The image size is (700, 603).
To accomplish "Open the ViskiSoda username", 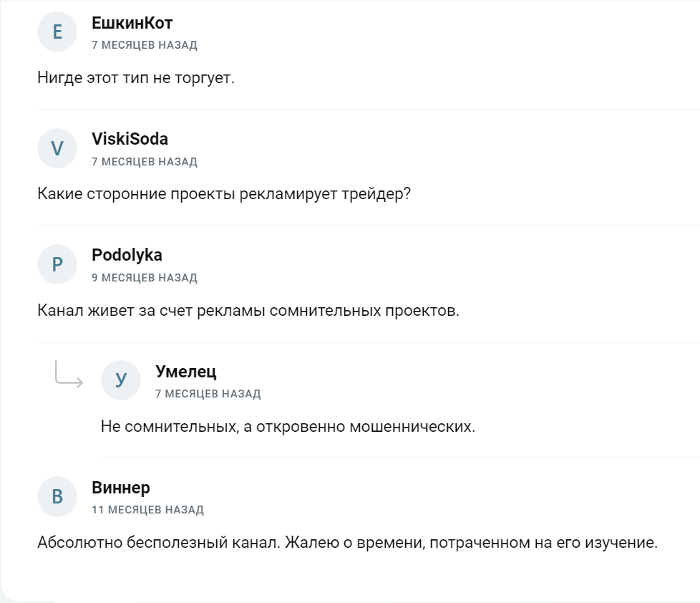I will click(x=130, y=139).
